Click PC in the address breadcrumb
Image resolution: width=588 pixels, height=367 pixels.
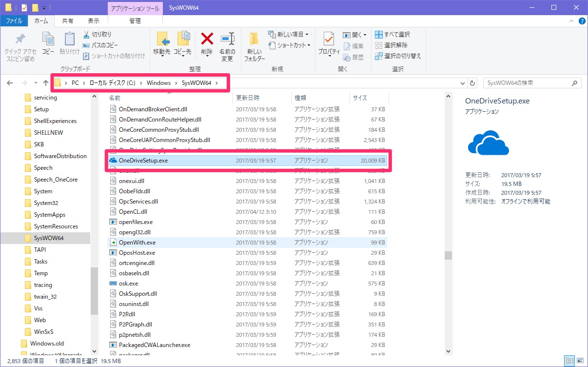click(x=75, y=83)
